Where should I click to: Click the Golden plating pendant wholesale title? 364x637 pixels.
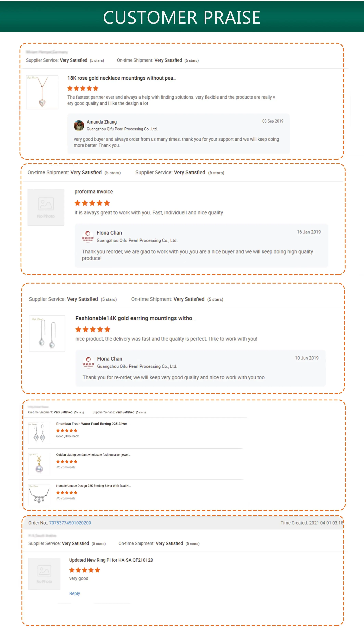[93, 455]
